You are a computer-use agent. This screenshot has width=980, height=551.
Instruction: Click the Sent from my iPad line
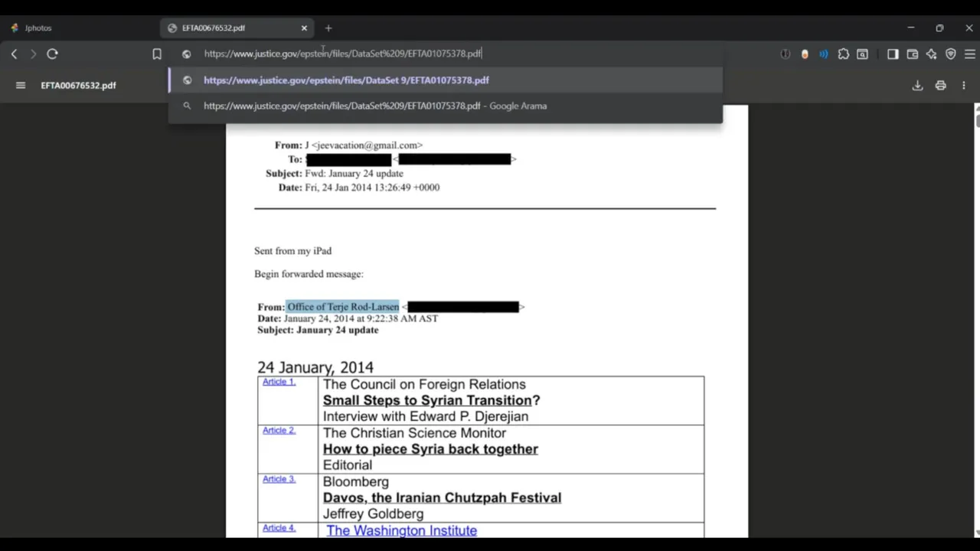(292, 251)
